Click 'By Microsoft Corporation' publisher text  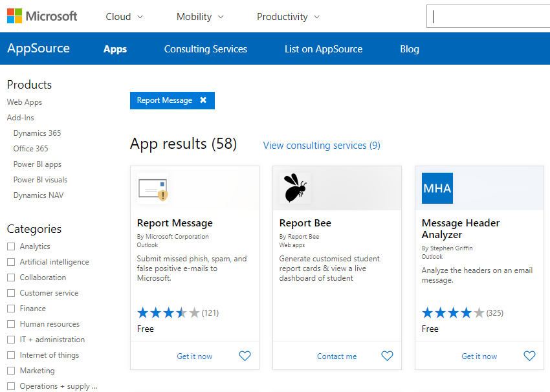coord(173,237)
